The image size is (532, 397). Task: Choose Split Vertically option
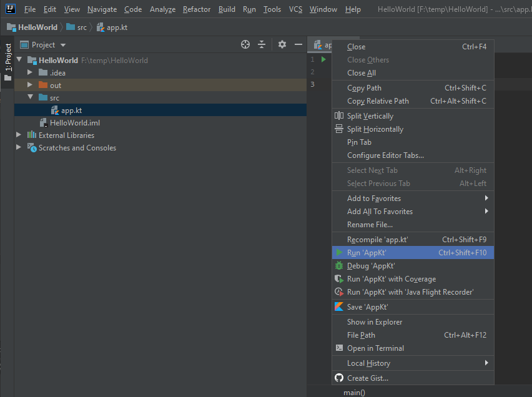[x=370, y=116]
